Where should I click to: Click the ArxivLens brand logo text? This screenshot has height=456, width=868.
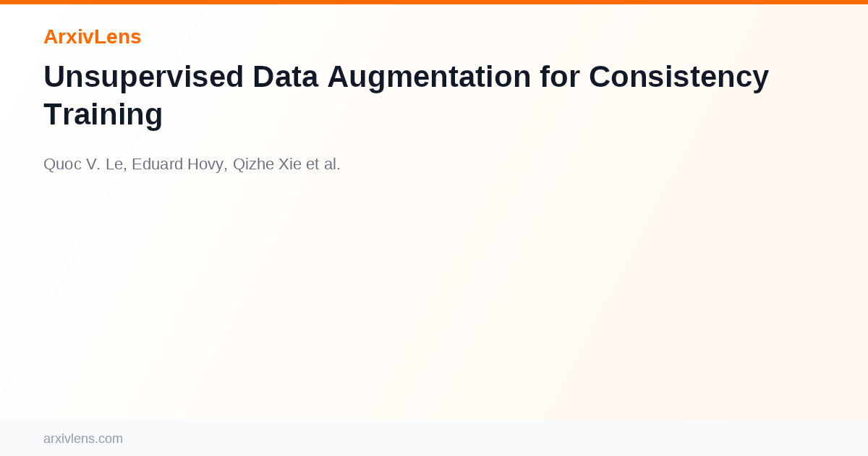92,36
